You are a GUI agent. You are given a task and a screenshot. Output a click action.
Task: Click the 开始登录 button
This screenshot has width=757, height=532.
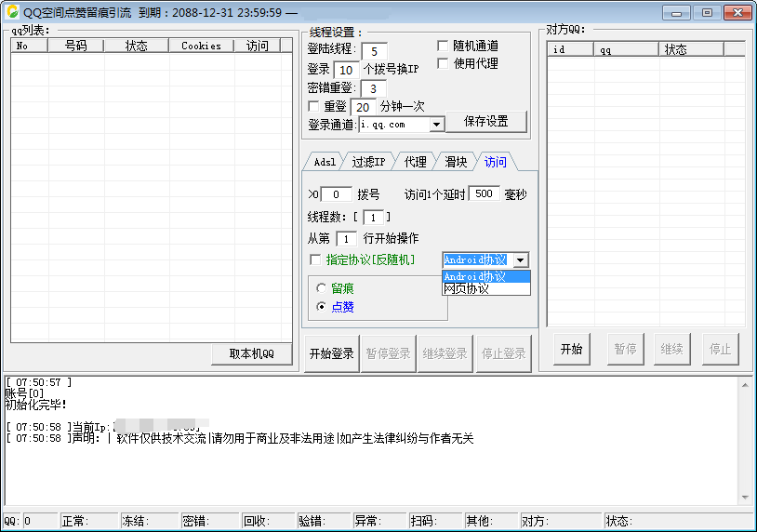point(332,353)
